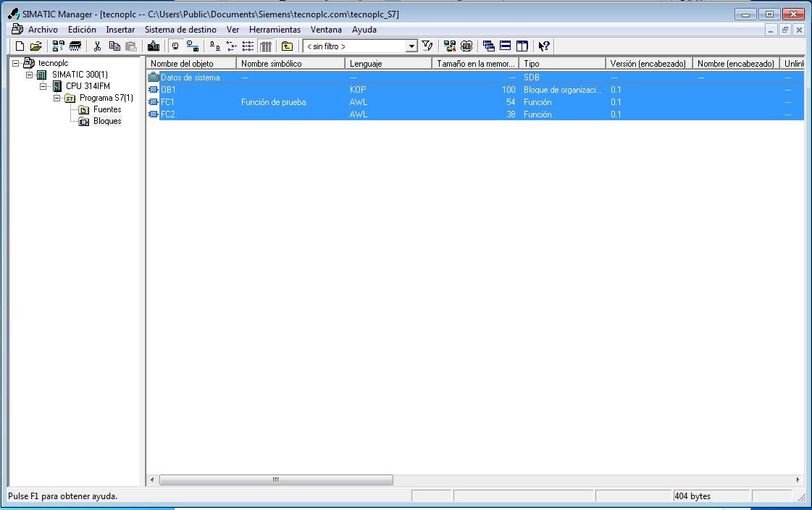Select the CPU 314IFM module icon

(x=57, y=86)
